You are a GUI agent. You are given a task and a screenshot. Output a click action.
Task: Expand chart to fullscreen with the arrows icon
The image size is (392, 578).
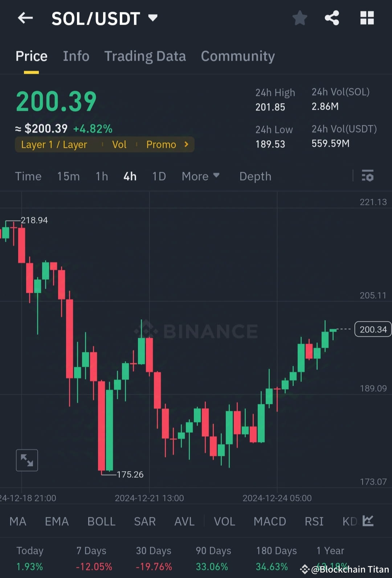pos(27,460)
